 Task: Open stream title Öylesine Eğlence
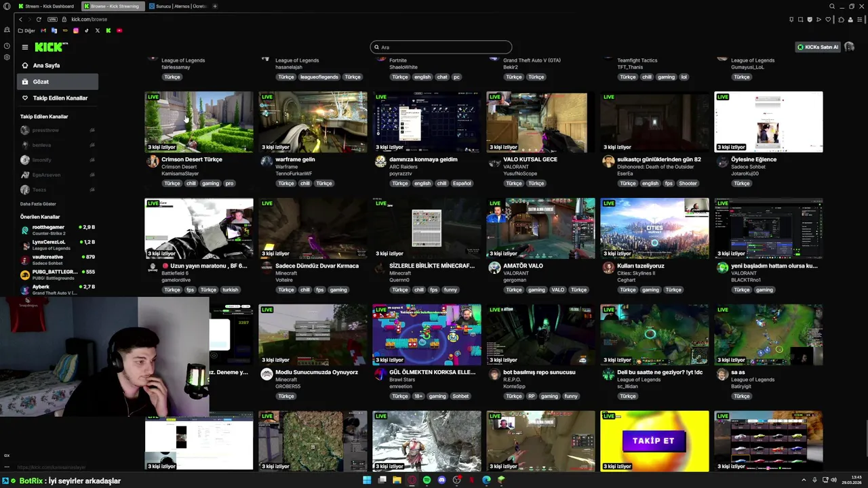[753, 159]
